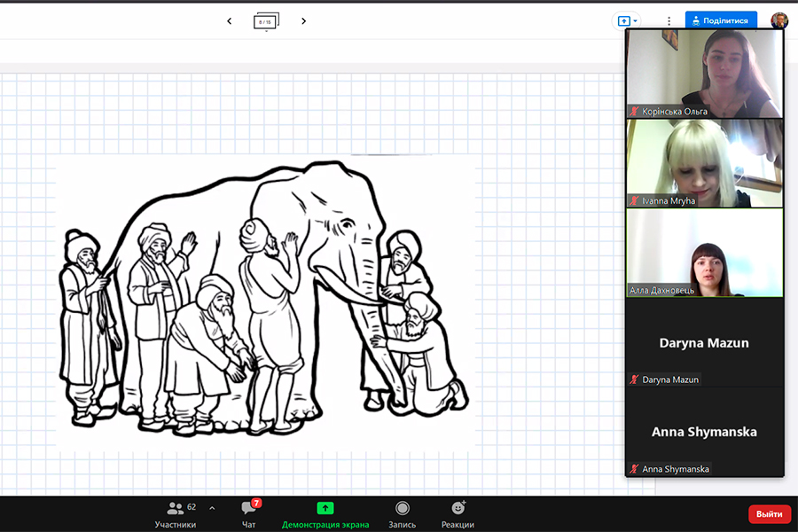Go to the previous slide arrow
This screenshot has width=798, height=532.
pos(230,21)
